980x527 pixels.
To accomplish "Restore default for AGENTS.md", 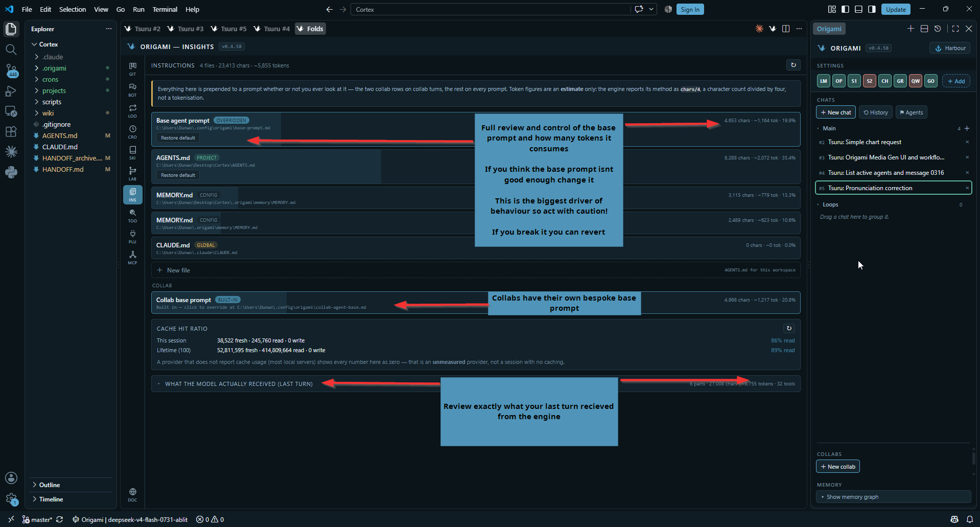I will (x=178, y=175).
